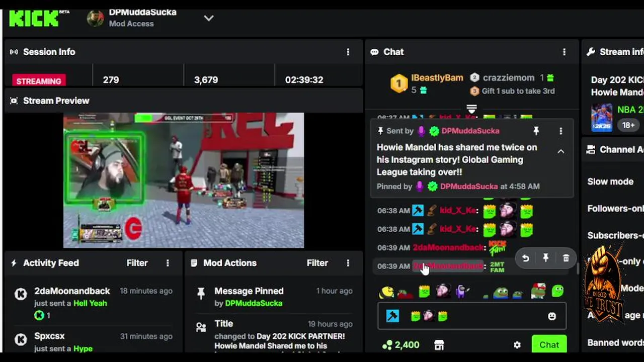Viewport: 644px width, 362px height.
Task: Click the Channel Actions panel icon
Action: 591,149
